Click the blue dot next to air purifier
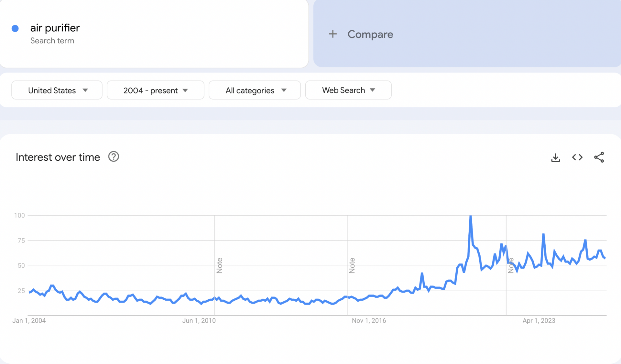 (15, 28)
